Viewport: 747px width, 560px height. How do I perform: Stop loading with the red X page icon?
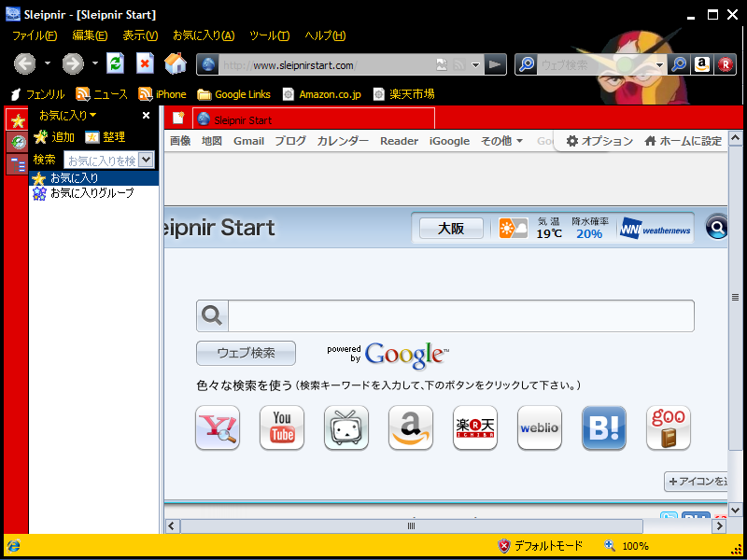click(145, 63)
